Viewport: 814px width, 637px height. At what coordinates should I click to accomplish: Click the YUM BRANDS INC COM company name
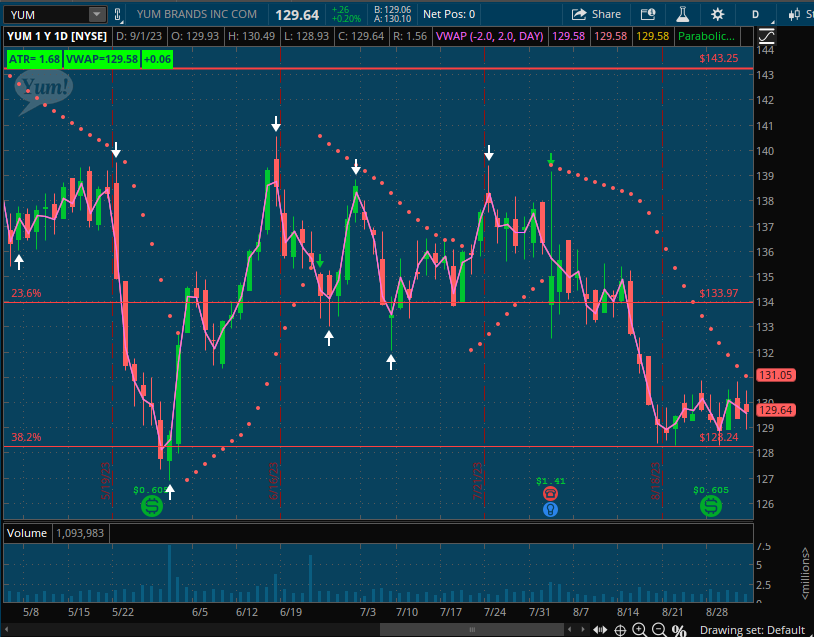(196, 15)
